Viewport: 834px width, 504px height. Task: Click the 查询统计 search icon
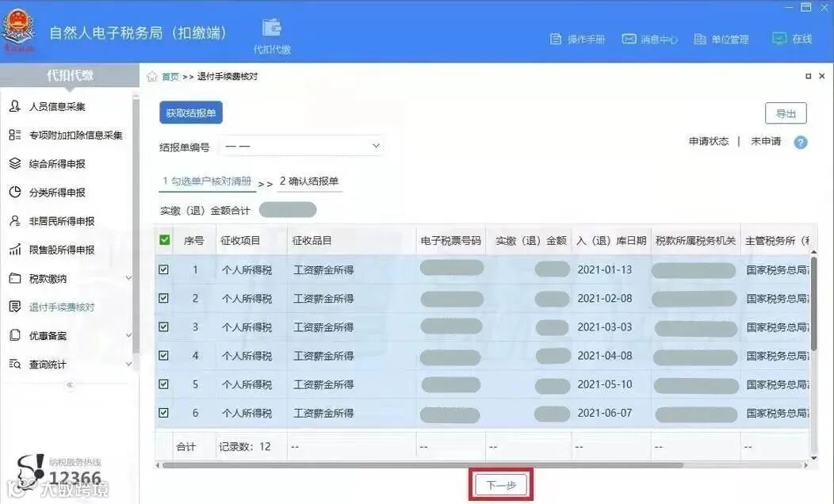click(x=15, y=365)
